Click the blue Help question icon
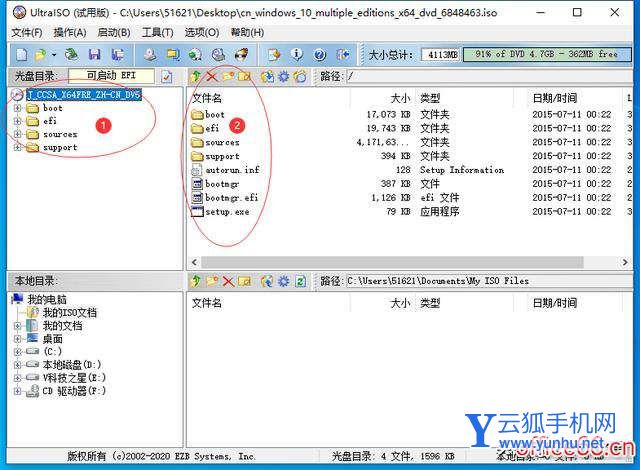The height and width of the screenshot is (470, 640). (320, 54)
